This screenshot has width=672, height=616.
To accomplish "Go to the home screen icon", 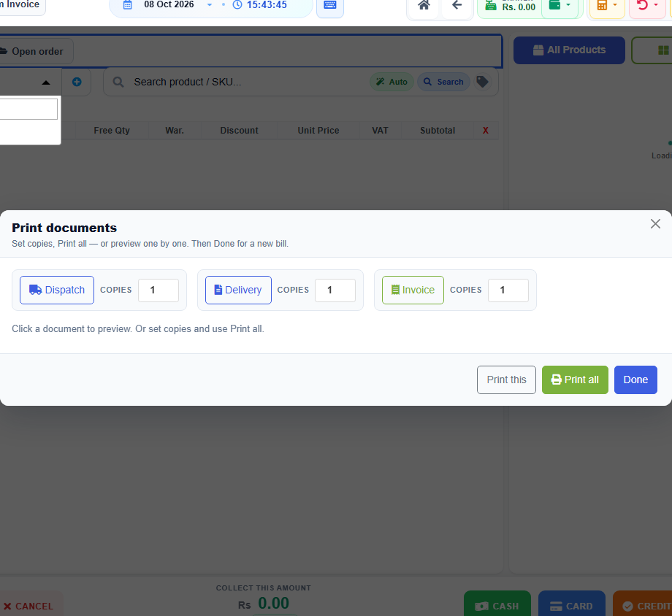I will [424, 6].
